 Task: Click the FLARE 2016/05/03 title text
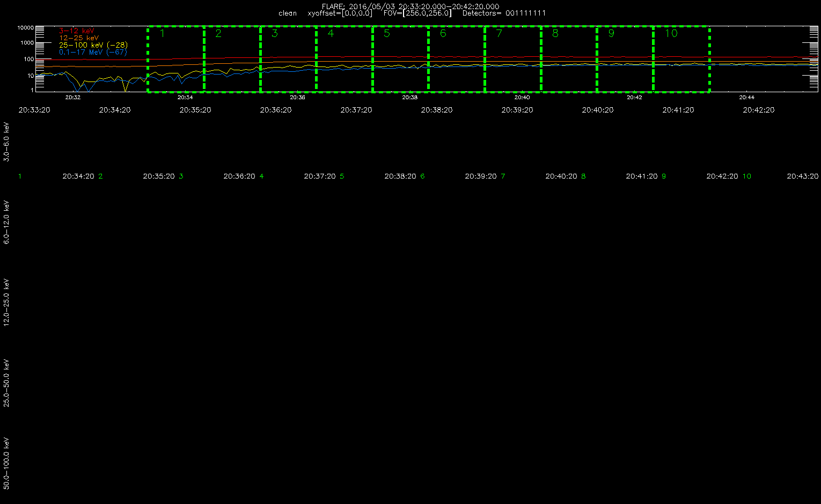[x=410, y=6]
